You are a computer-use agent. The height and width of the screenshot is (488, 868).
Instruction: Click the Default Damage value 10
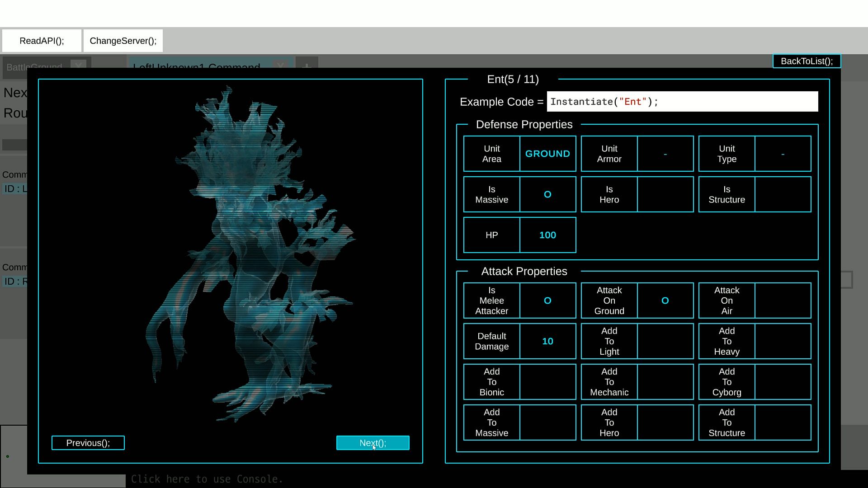(x=547, y=341)
